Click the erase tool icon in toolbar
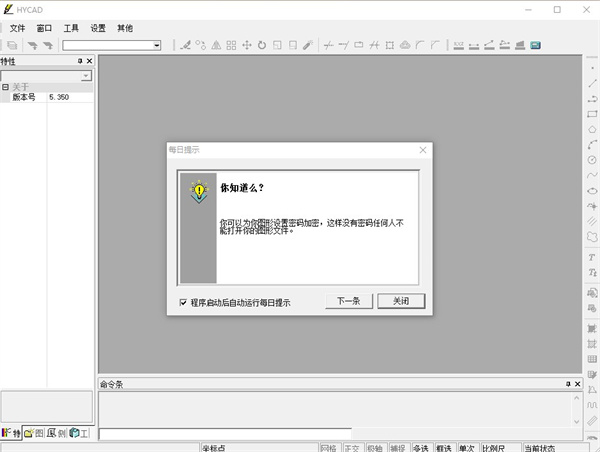The height and width of the screenshot is (452, 600). click(186, 45)
